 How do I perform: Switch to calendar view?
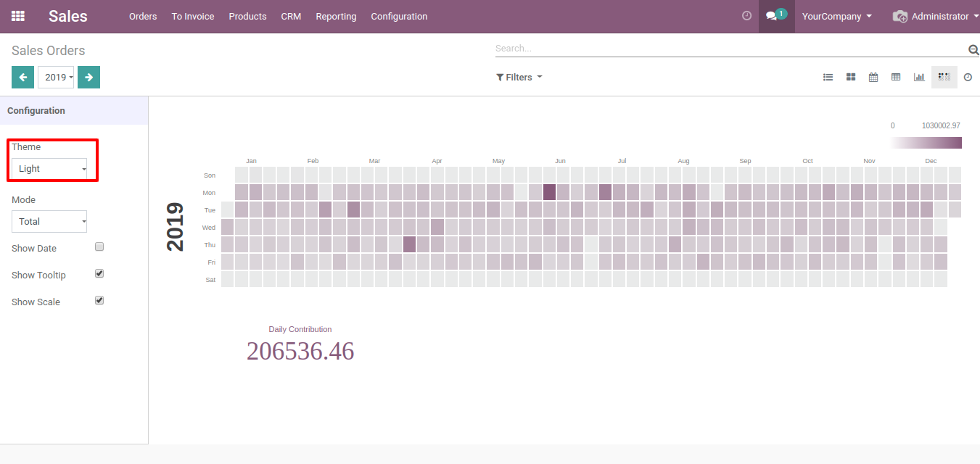[873, 77]
